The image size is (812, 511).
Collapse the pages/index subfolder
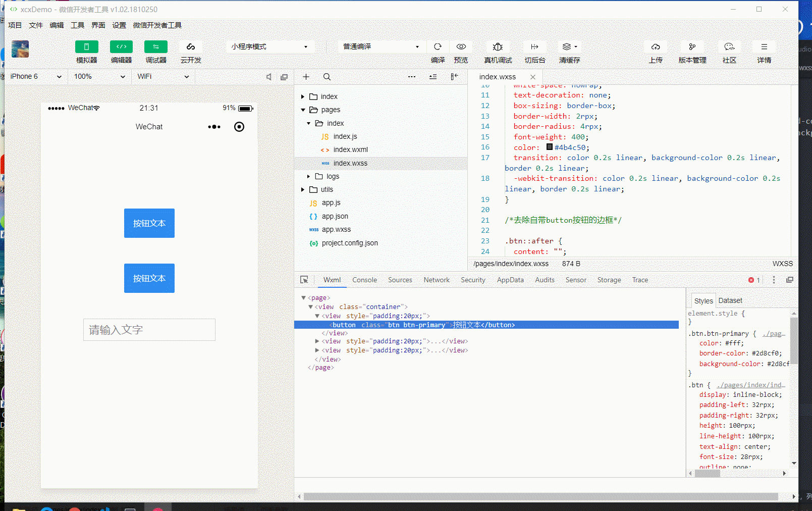309,123
